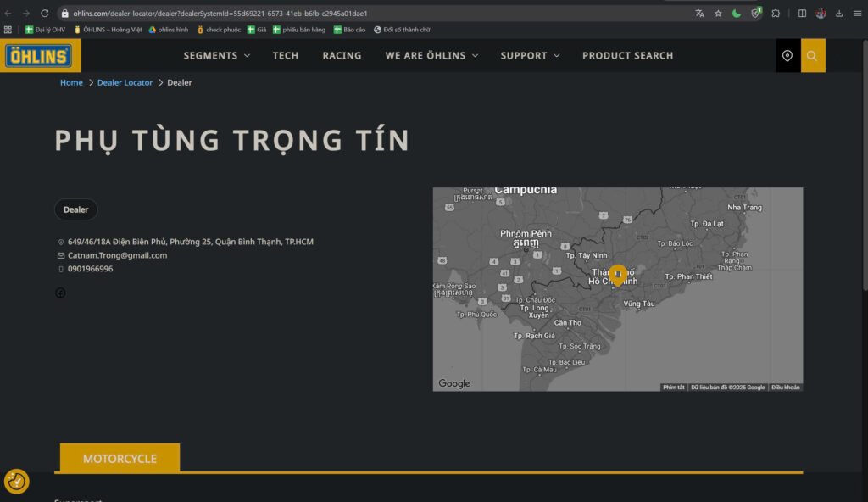The width and height of the screenshot is (868, 502).
Task: Click the shield extension icon with badge
Action: (x=755, y=13)
